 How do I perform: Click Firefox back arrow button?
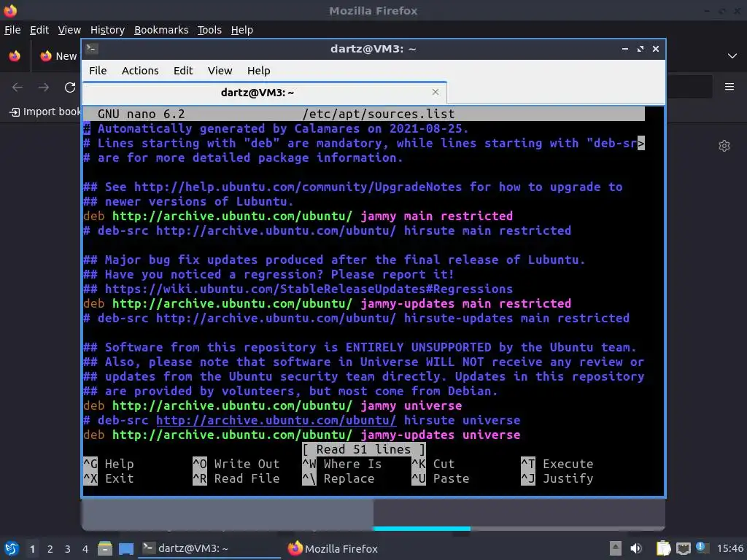[18, 87]
